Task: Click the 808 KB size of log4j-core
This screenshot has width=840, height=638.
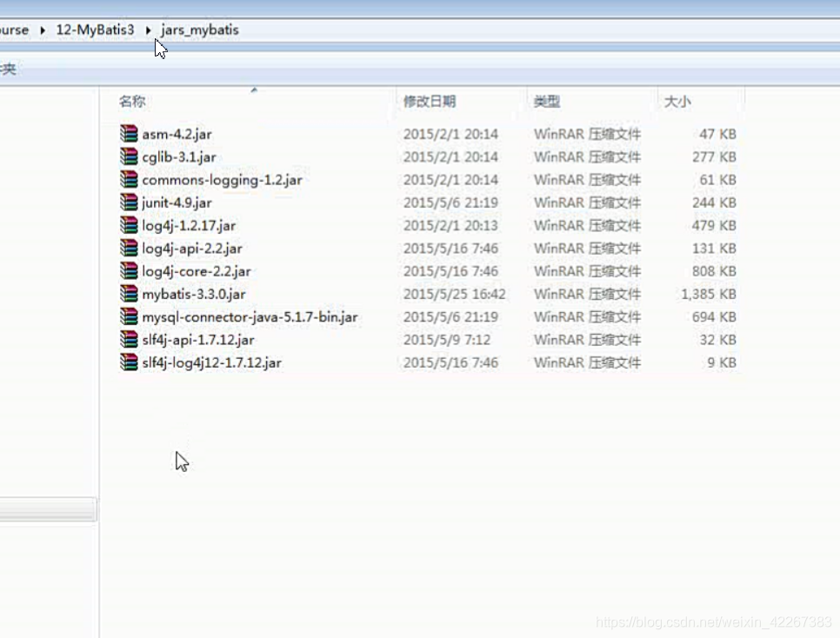Action: [x=714, y=271]
